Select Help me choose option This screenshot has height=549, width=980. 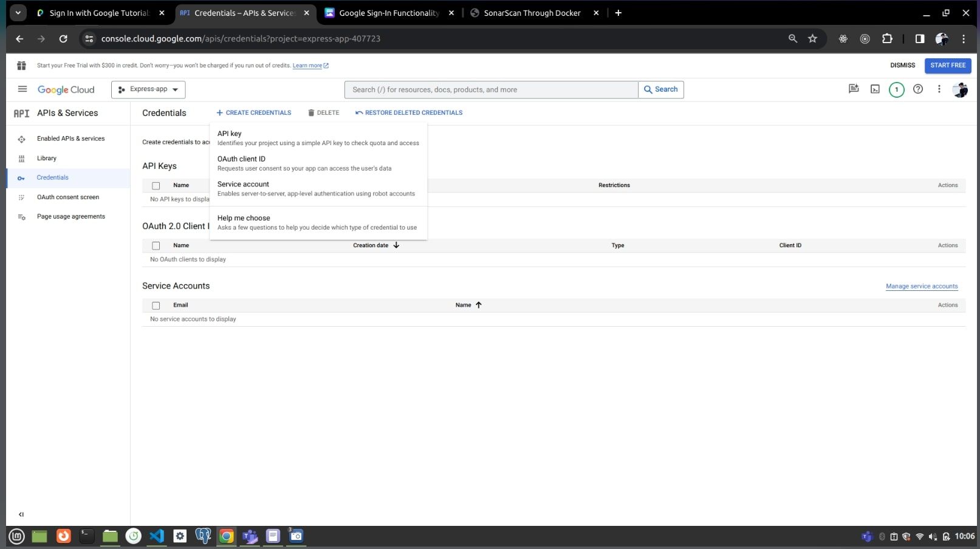(318, 222)
